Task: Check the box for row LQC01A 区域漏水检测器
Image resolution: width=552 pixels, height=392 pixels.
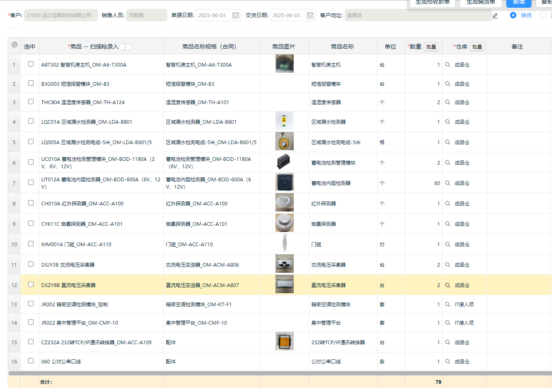Action: tap(31, 121)
